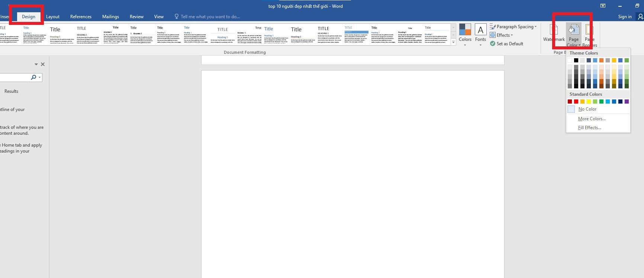The height and width of the screenshot is (278, 644).
Task: Select the Results tab in navigation pane
Action: [11, 91]
